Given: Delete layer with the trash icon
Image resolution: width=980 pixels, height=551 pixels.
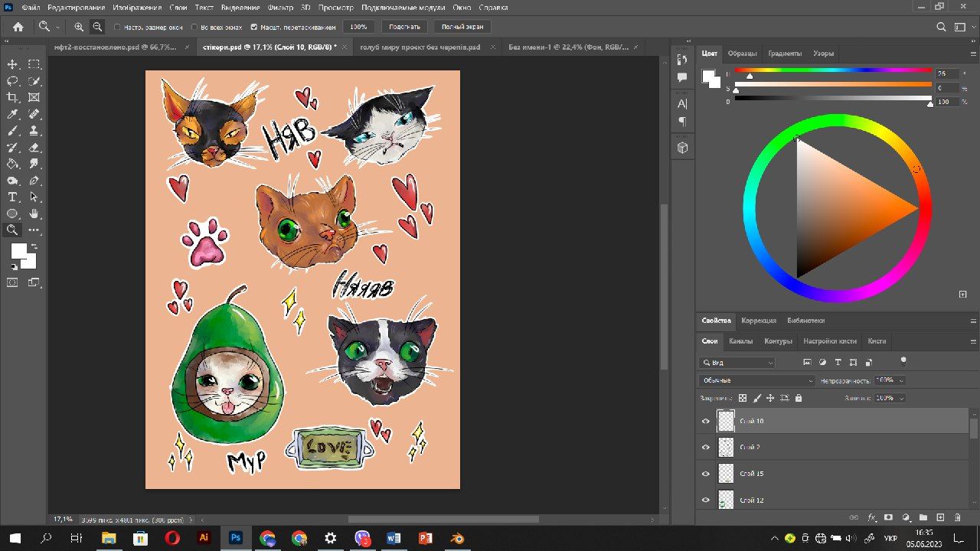Looking at the screenshot, I should pos(958,517).
